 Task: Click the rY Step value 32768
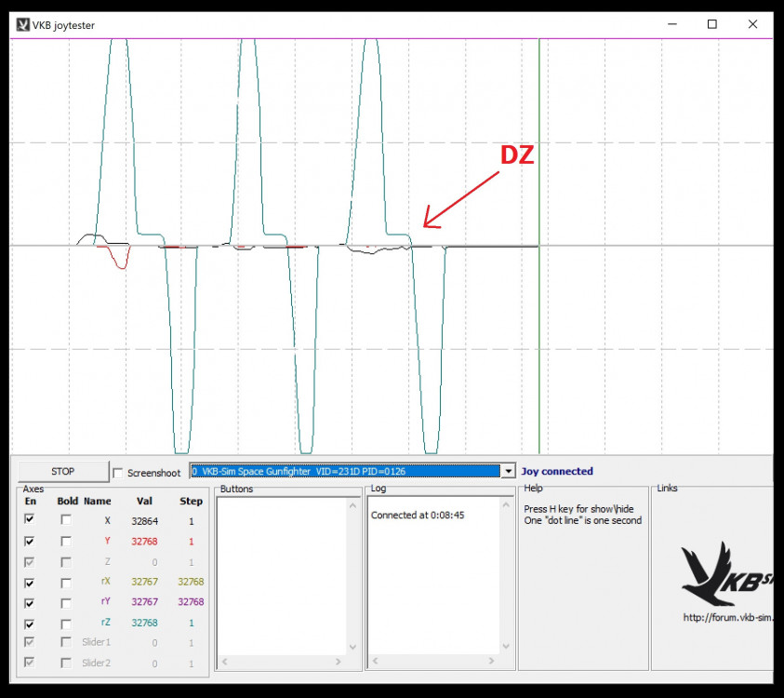191,601
